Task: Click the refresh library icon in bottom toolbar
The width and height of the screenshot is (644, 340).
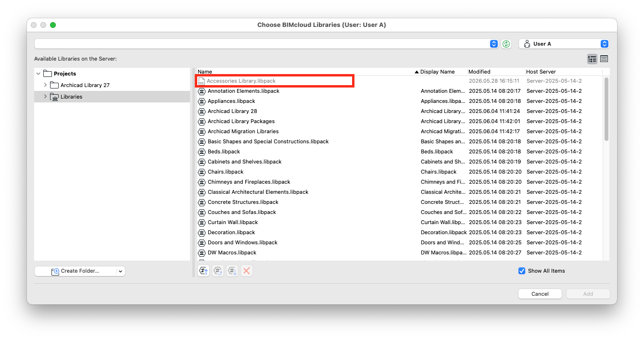Action: tap(218, 271)
